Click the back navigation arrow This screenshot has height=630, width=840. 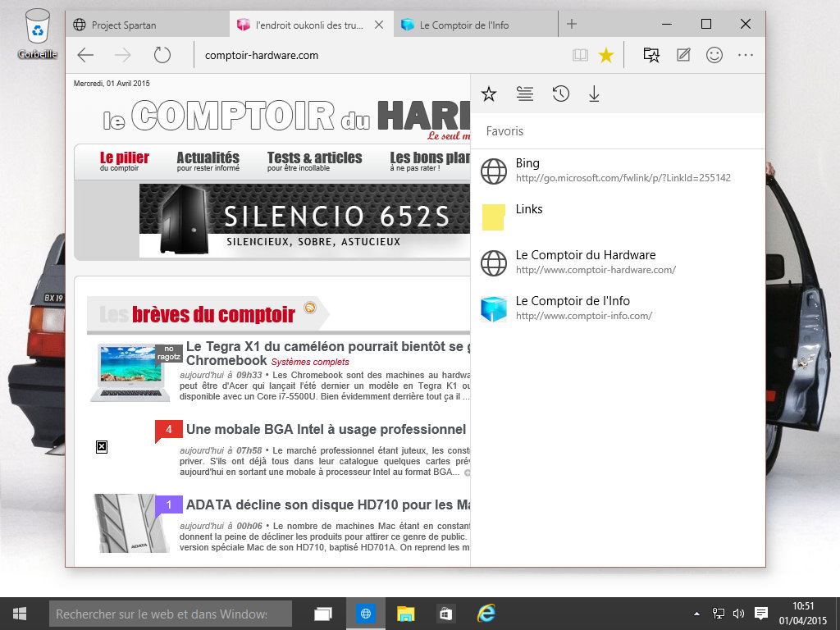[85, 55]
